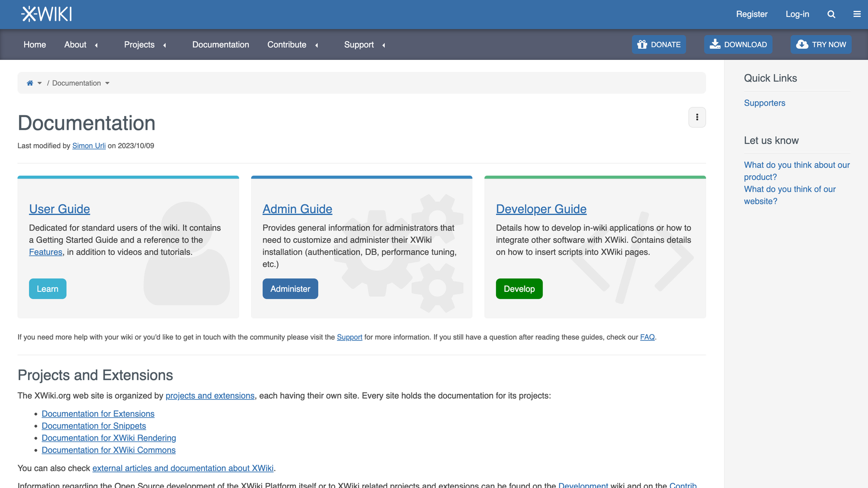
Task: Expand the Projects submenu arrow
Action: (x=165, y=45)
